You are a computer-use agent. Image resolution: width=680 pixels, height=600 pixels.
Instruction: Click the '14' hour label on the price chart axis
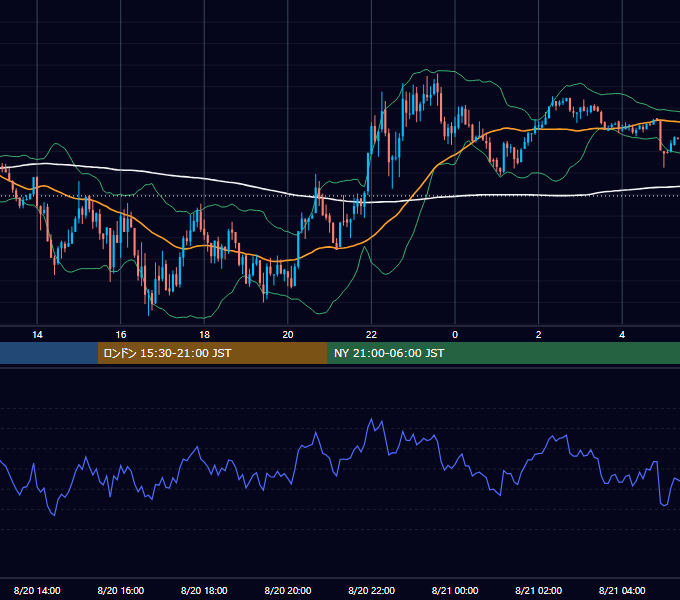click(37, 335)
